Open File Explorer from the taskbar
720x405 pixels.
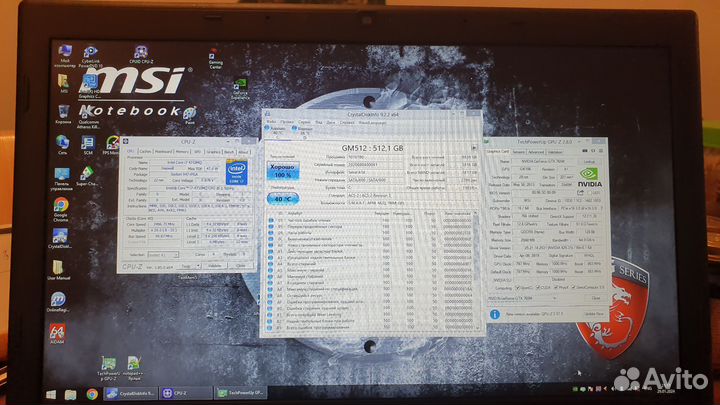point(71,394)
